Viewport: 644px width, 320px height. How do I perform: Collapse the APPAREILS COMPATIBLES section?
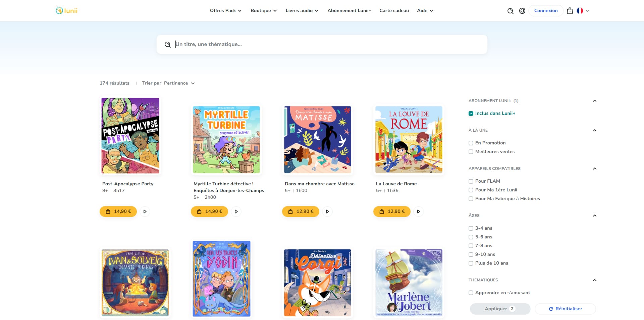594,169
